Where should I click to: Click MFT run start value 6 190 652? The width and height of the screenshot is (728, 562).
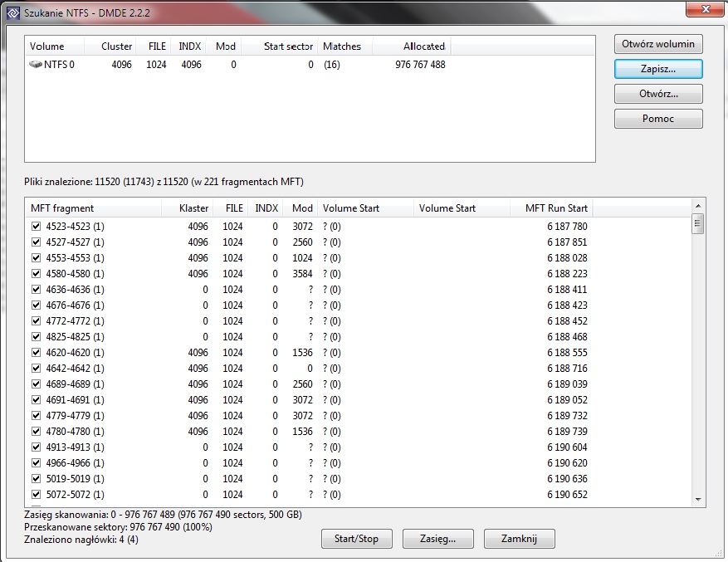567,495
